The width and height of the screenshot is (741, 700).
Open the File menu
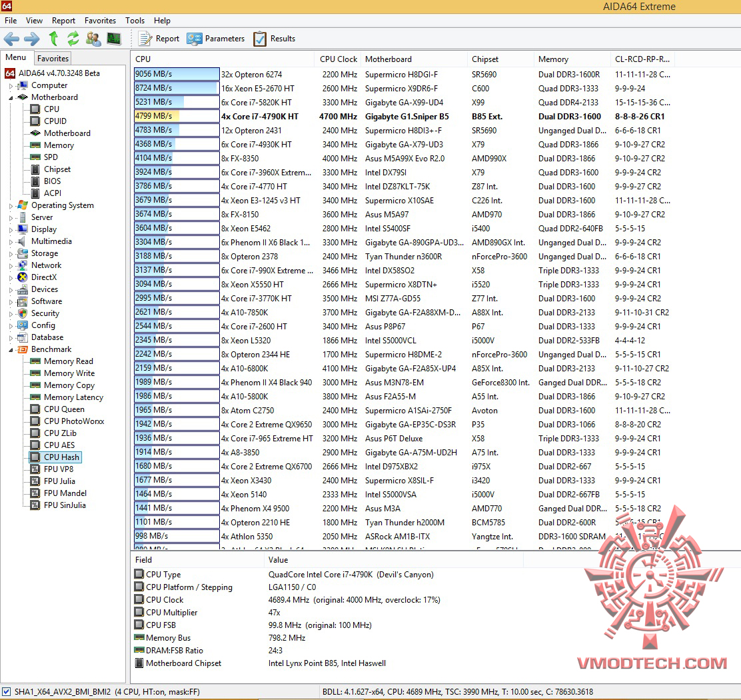[11, 21]
